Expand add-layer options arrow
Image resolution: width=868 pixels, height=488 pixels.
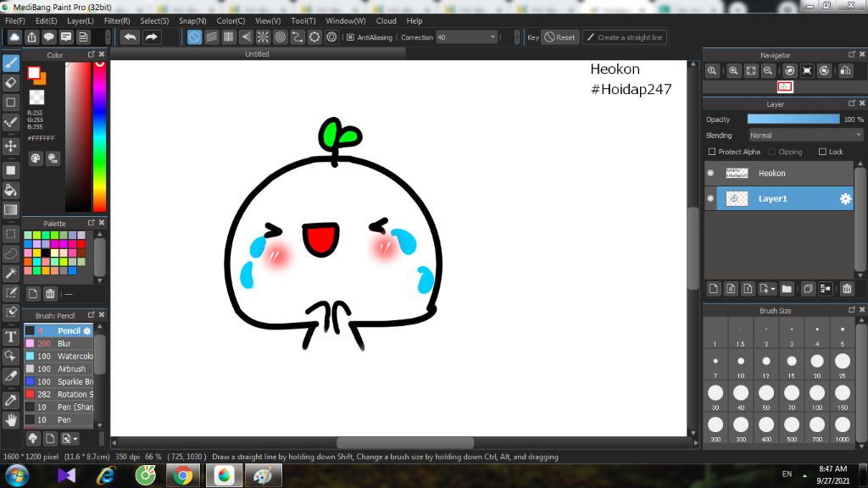point(773,289)
